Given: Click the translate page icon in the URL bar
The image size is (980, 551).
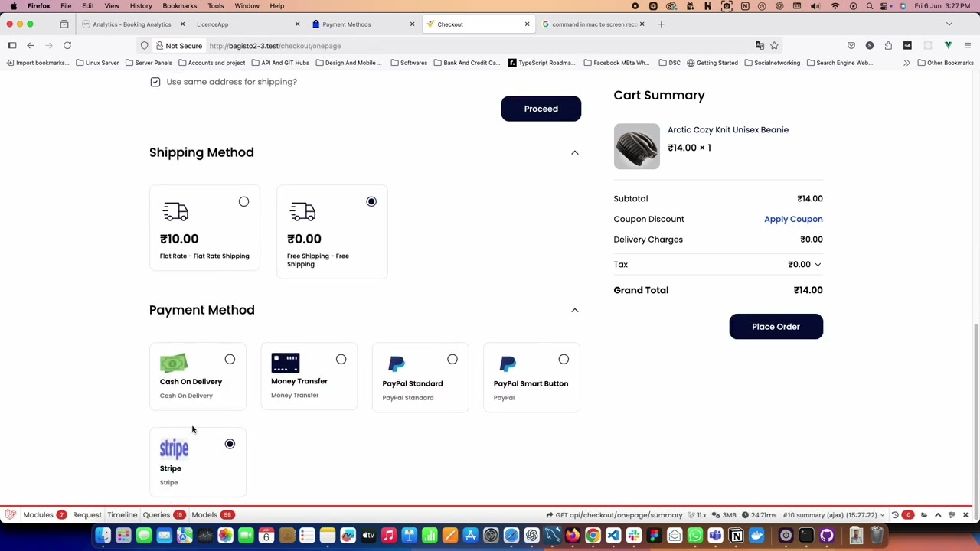Looking at the screenshot, I should (759, 46).
